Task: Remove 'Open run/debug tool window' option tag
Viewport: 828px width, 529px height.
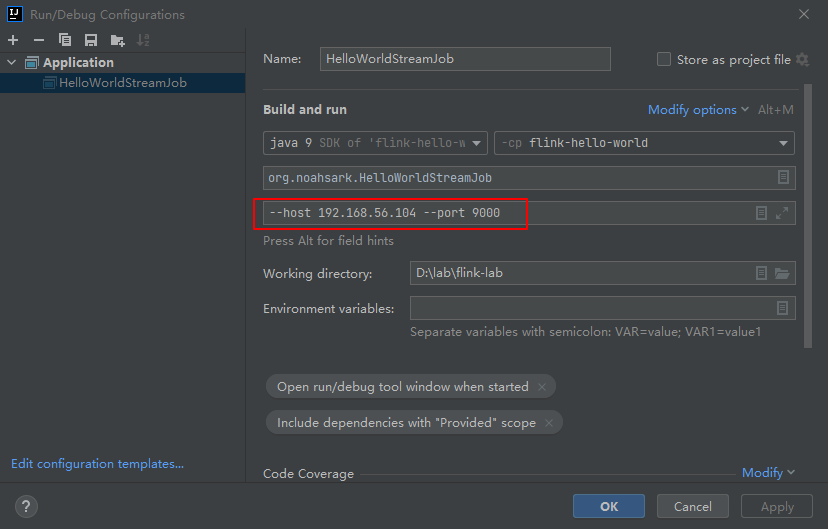Action: click(542, 387)
